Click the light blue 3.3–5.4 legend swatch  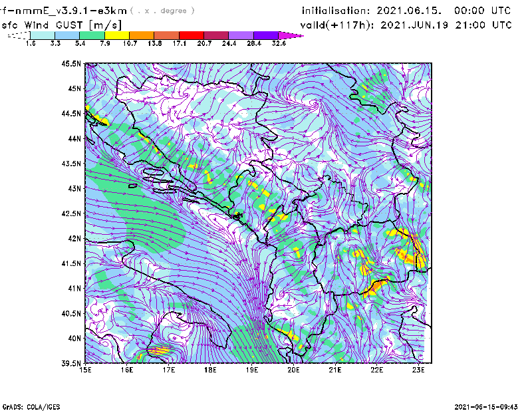[67, 35]
